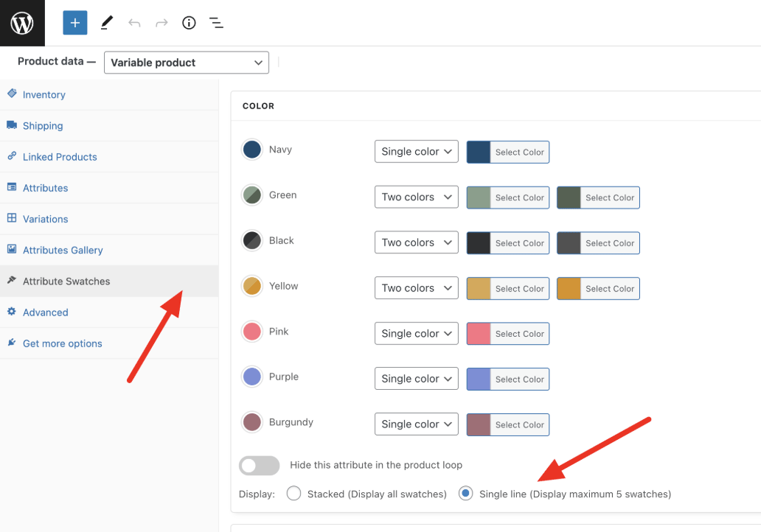
Task: Select Stacked display radio option
Action: point(294,494)
